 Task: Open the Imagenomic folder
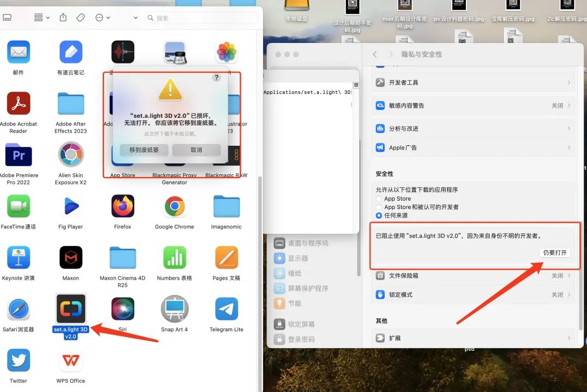(227, 206)
